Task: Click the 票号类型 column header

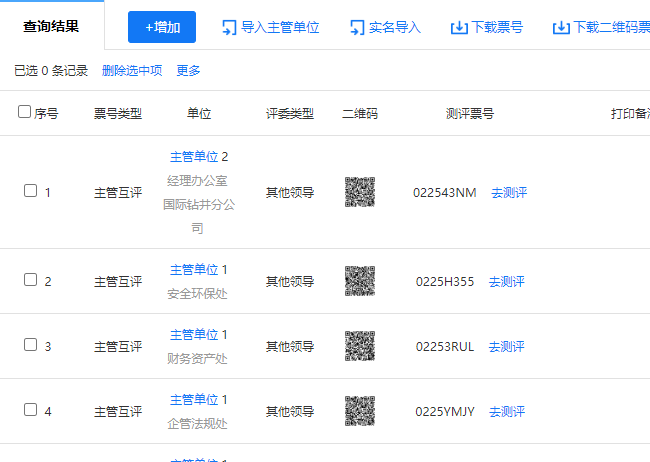Action: coord(118,114)
